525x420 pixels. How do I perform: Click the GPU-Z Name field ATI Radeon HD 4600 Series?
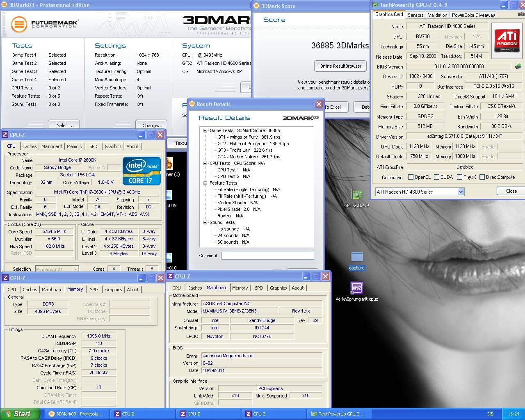447,26
